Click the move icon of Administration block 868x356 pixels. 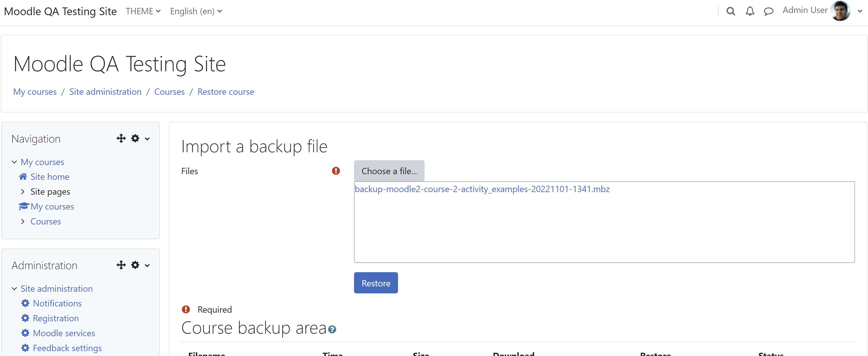pyautogui.click(x=121, y=265)
